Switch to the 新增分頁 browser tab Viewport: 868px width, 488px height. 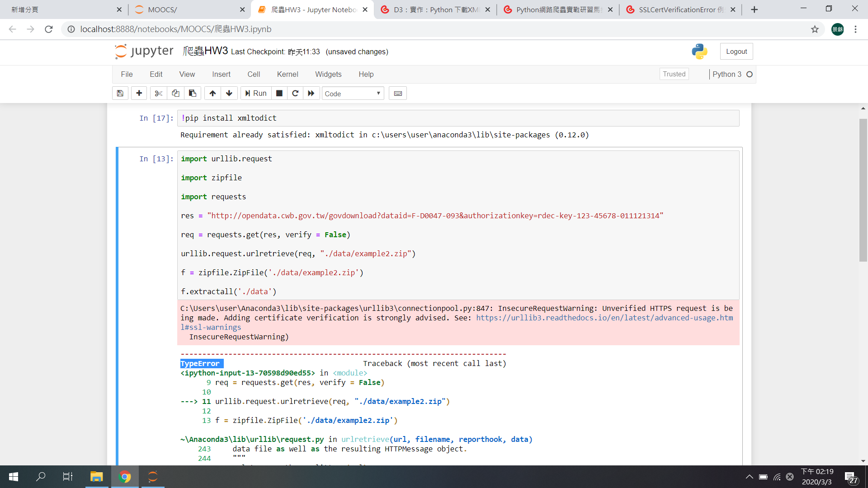63,9
